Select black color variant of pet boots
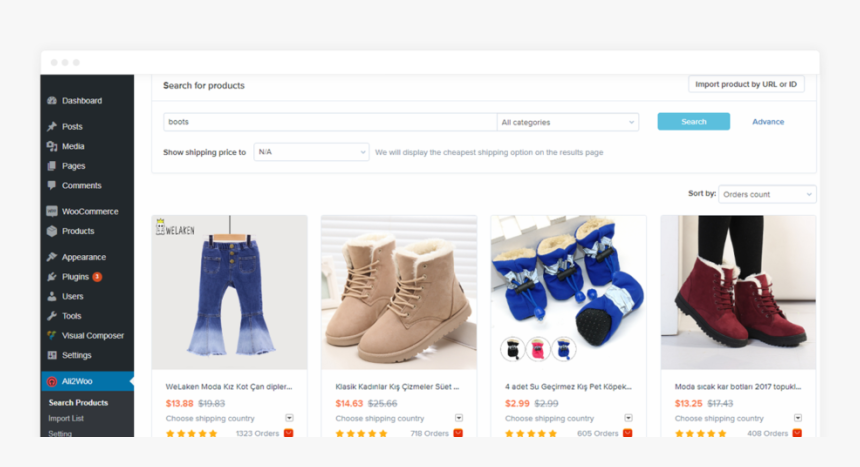The width and height of the screenshot is (860, 467). 513,349
